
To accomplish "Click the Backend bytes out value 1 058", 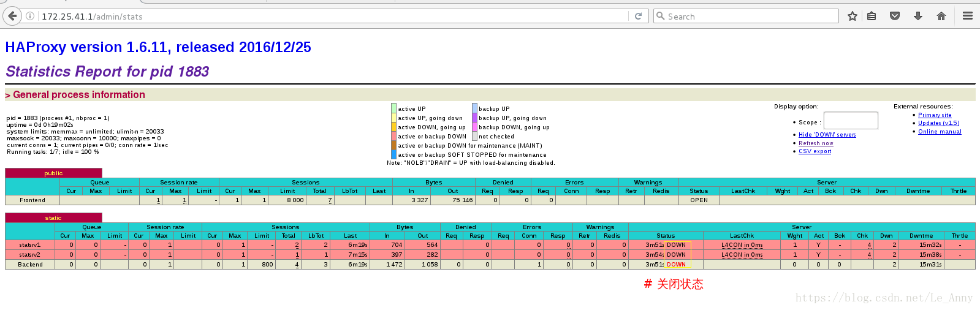I will point(430,265).
